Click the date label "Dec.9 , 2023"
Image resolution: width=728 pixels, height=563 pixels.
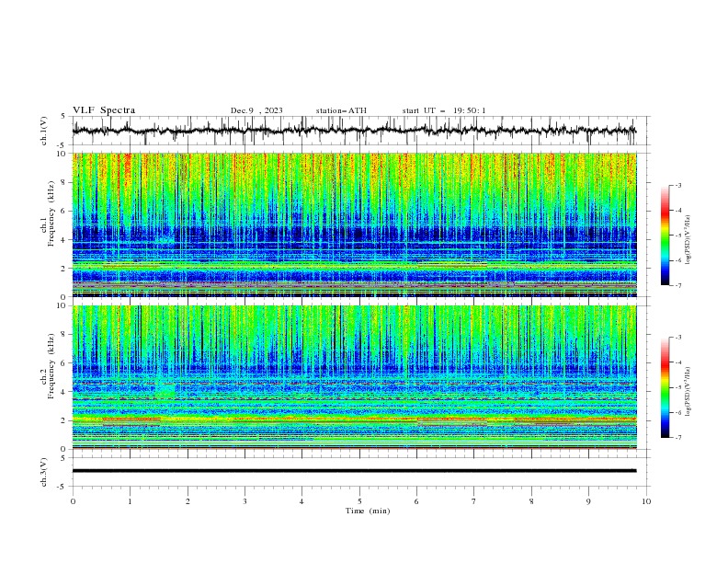[x=256, y=110]
